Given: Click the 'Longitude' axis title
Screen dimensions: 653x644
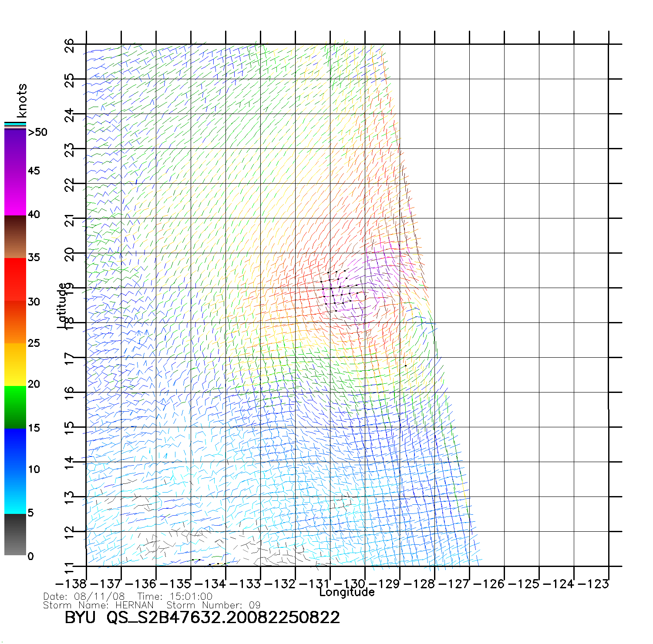Looking at the screenshot, I should 347,592.
